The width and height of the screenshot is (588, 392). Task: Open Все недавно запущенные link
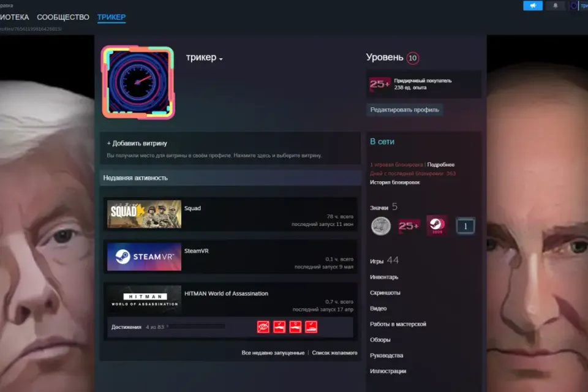pyautogui.click(x=273, y=353)
